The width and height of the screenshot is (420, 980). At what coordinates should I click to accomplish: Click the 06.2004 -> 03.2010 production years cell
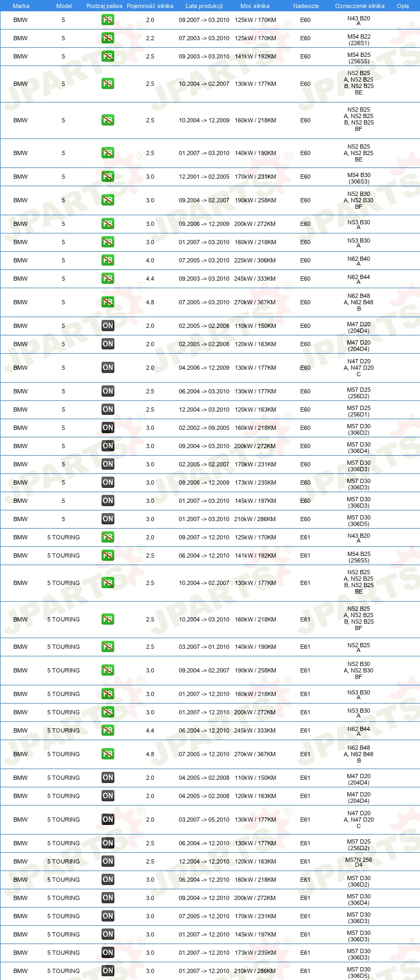tap(204, 391)
